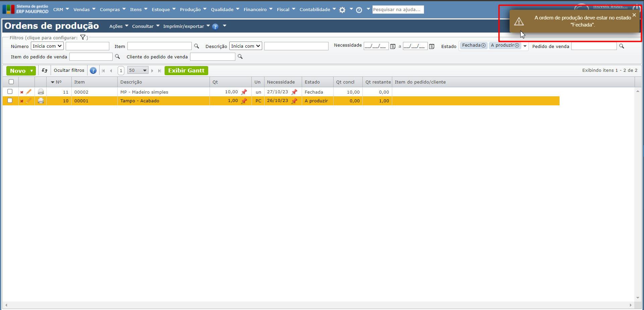644x310 pixels.
Task: Expand the Novo button dropdown arrow
Action: (x=32, y=71)
